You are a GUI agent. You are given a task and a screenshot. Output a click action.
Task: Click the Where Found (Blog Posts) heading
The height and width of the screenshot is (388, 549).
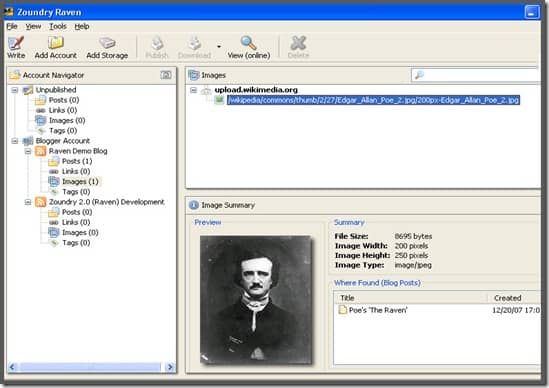377,283
